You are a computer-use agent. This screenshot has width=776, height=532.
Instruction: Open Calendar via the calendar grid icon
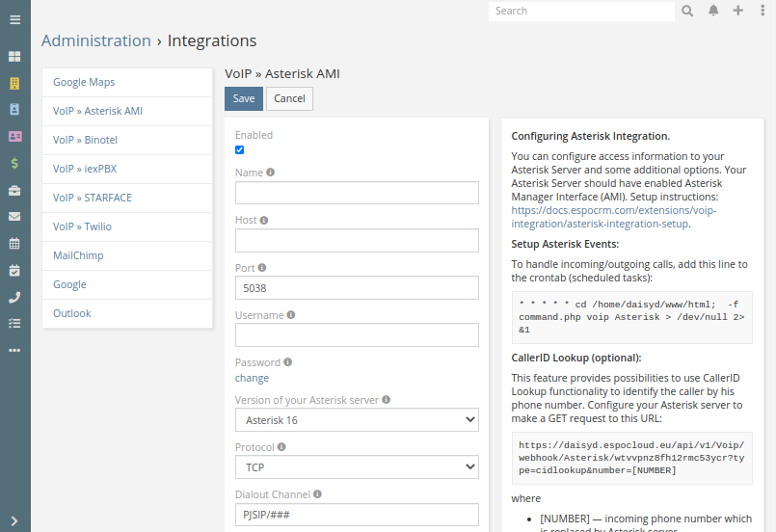[x=14, y=243]
